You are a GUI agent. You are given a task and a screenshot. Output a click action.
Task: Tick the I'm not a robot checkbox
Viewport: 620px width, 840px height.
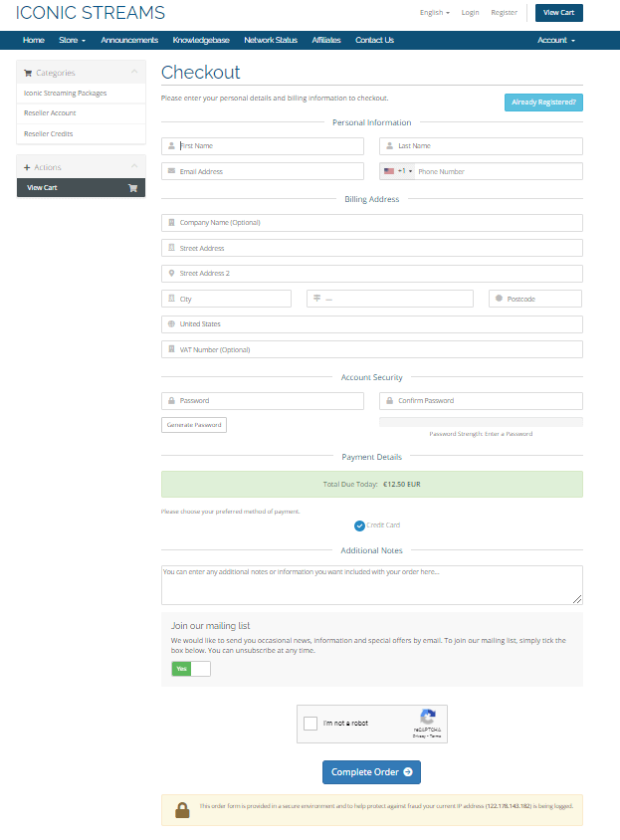tap(310, 724)
